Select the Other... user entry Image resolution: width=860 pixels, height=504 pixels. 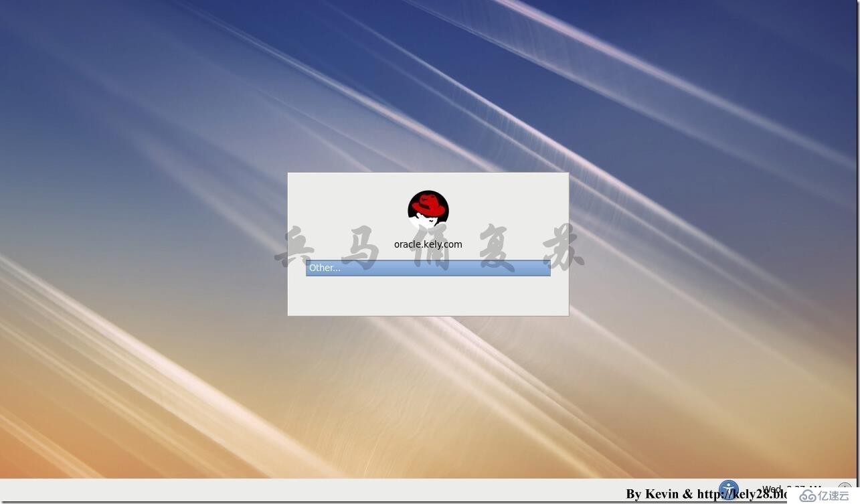pyautogui.click(x=428, y=268)
